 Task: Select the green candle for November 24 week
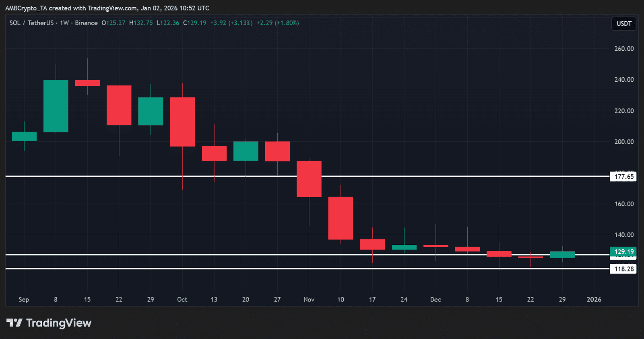404,247
